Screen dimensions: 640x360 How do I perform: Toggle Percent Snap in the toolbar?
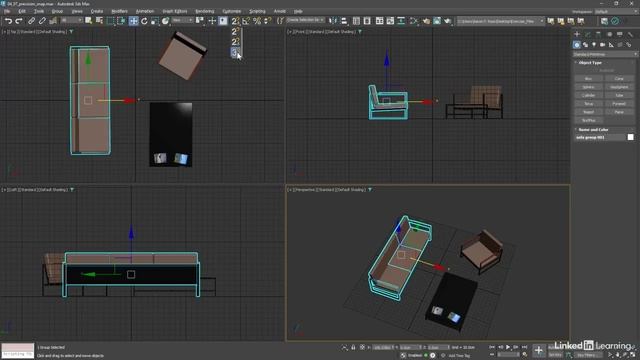[x=257, y=21]
